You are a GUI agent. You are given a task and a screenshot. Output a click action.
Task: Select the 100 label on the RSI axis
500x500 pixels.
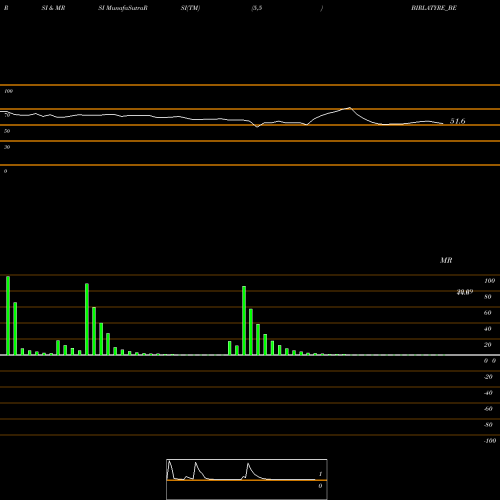[x=8, y=91]
